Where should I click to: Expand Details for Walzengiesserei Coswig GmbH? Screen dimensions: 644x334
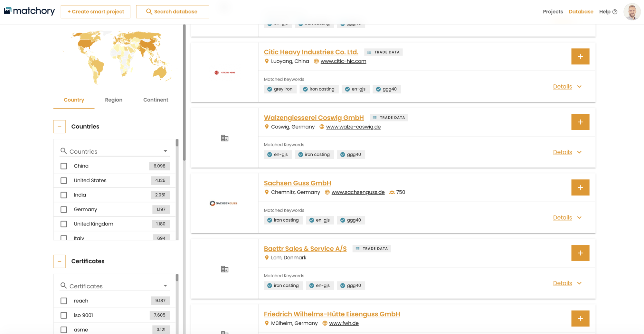567,152
